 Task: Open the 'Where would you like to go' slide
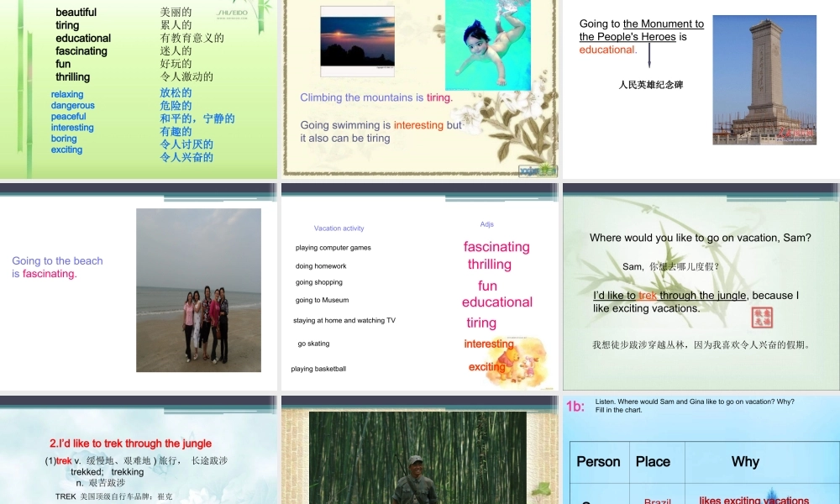pos(701,287)
